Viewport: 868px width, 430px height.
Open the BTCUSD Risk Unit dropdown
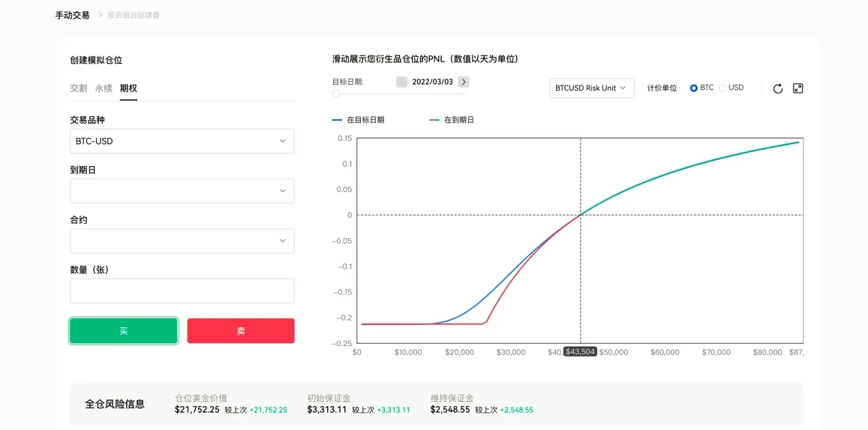click(x=592, y=88)
